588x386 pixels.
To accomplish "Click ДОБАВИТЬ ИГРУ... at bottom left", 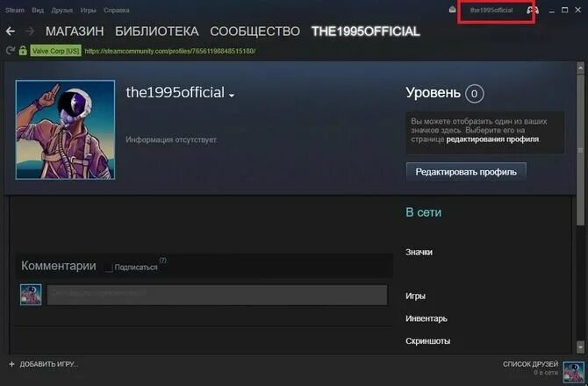I will (49, 364).
